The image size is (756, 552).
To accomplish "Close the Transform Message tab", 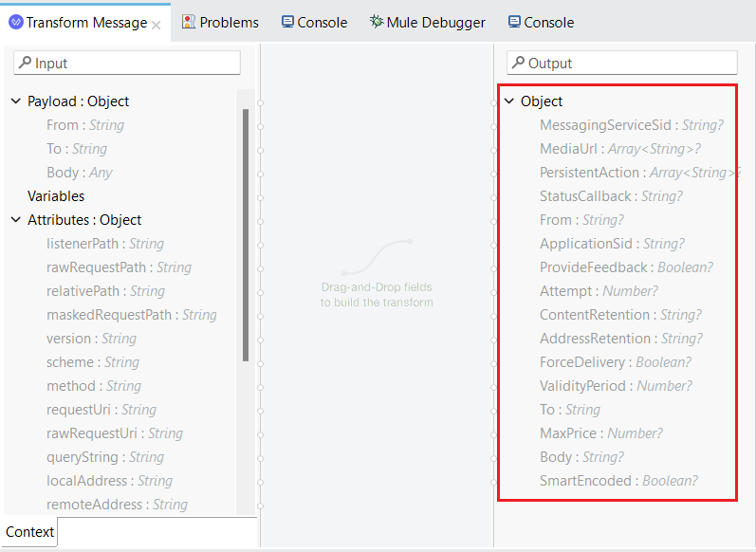I will click(156, 25).
